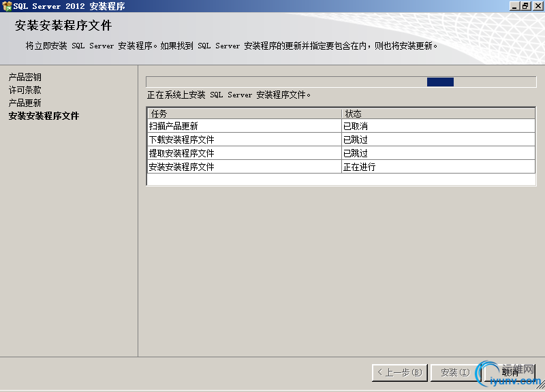Image resolution: width=545 pixels, height=392 pixels.
Task: Click 已跳过 status for 下载安装程序文件
Action: [438, 140]
